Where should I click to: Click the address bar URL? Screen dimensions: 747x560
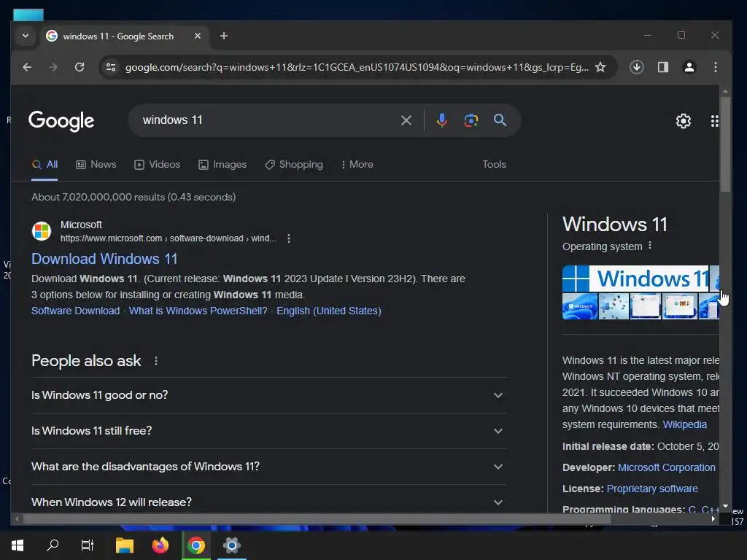(357, 67)
